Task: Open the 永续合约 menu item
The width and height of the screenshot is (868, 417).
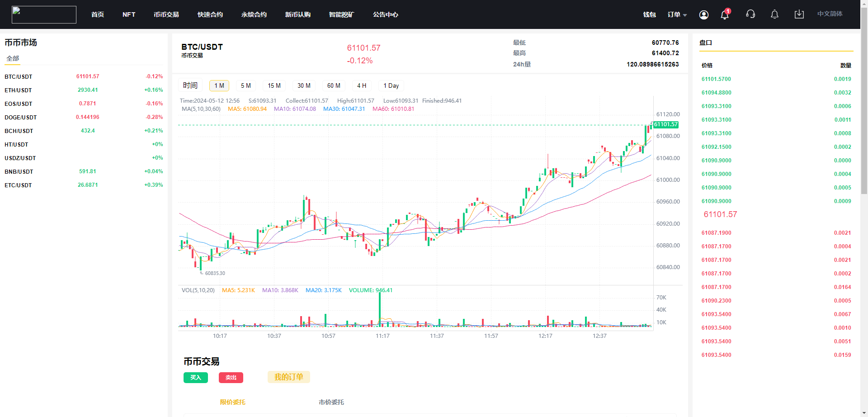Action: pos(254,14)
